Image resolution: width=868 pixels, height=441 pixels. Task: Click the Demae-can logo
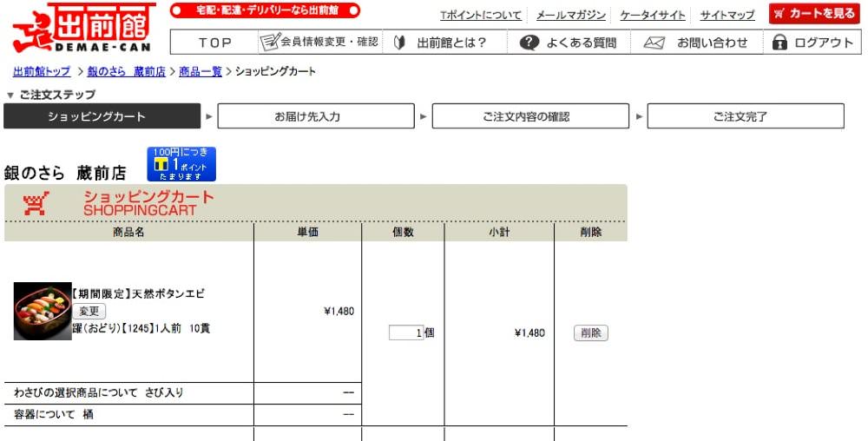point(83,28)
